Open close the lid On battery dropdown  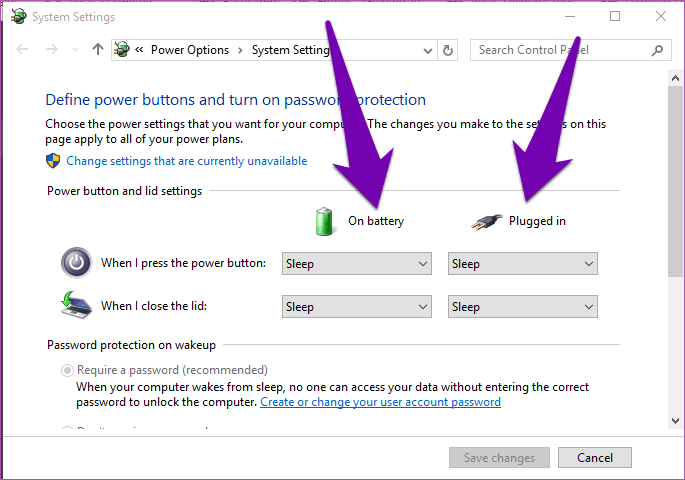pyautogui.click(x=357, y=307)
